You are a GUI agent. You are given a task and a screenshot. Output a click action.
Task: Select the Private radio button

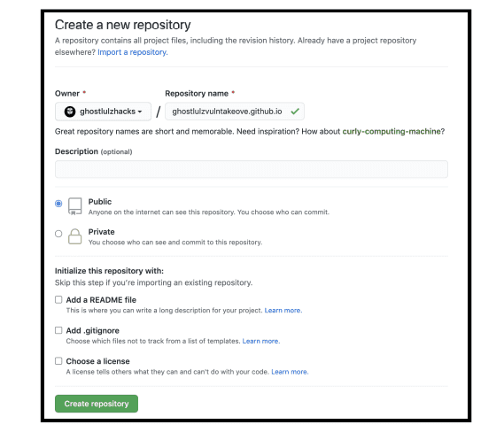click(58, 234)
